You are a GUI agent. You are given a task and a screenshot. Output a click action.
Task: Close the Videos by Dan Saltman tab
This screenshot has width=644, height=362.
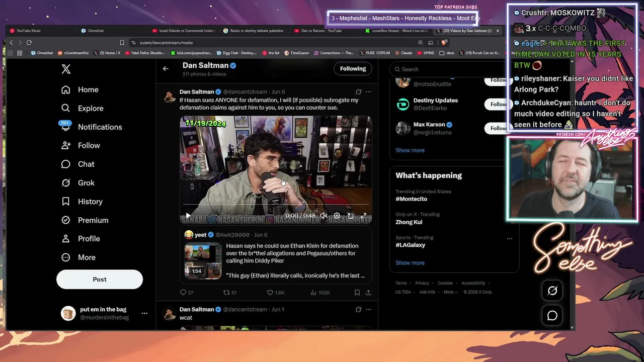tap(498, 31)
